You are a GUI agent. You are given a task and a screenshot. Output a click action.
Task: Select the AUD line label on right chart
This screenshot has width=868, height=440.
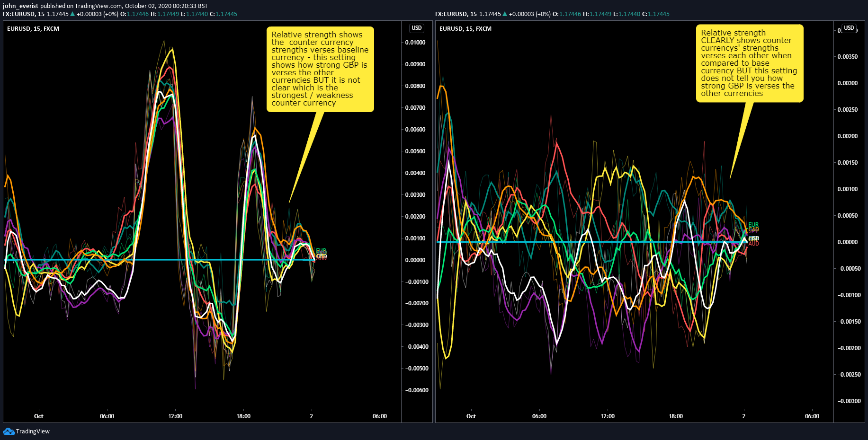(x=754, y=244)
